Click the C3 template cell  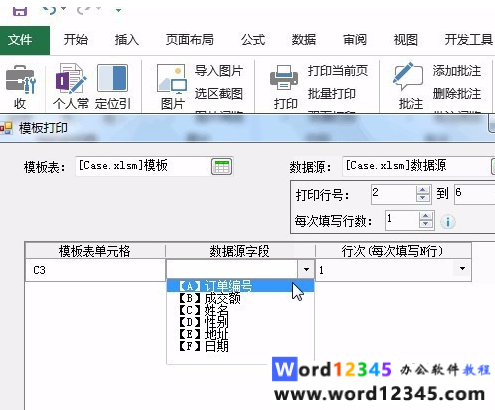(95, 270)
